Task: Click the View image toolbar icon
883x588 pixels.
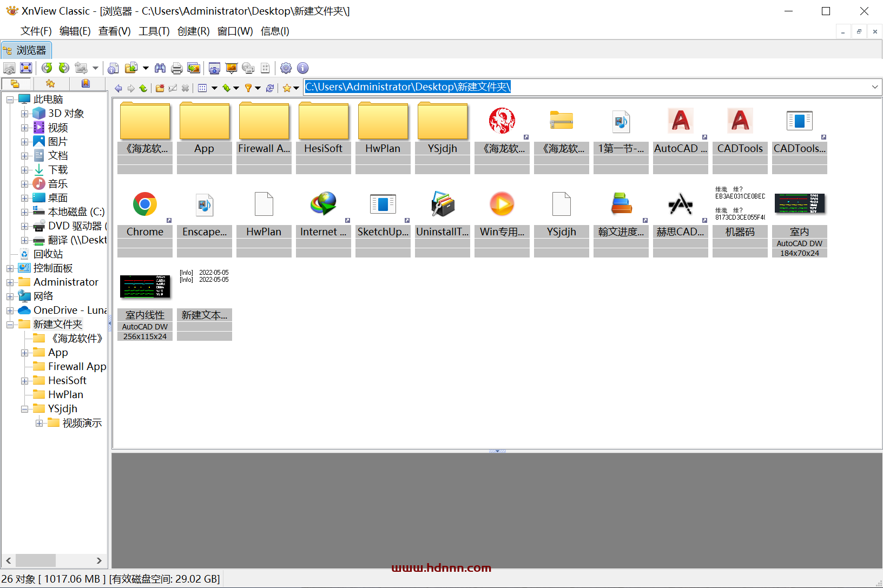Action: click(9, 68)
